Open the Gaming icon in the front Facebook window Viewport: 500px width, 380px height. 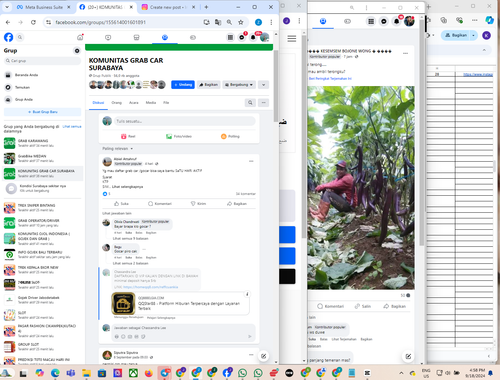tap(193, 38)
